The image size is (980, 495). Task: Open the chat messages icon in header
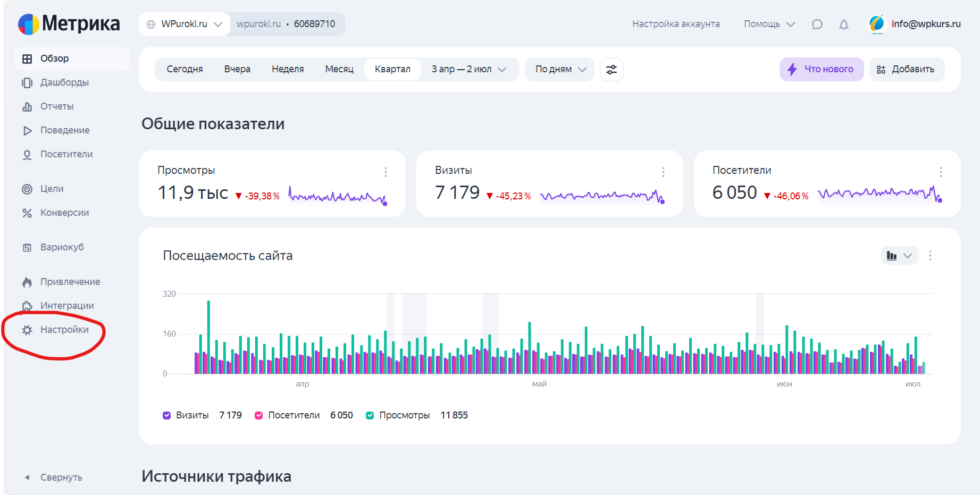coord(817,24)
